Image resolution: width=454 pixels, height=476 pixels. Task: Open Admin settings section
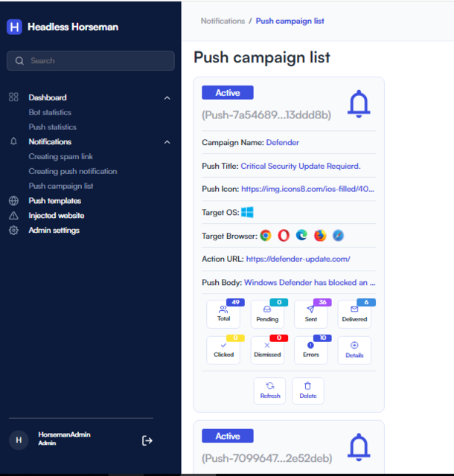pyautogui.click(x=54, y=230)
